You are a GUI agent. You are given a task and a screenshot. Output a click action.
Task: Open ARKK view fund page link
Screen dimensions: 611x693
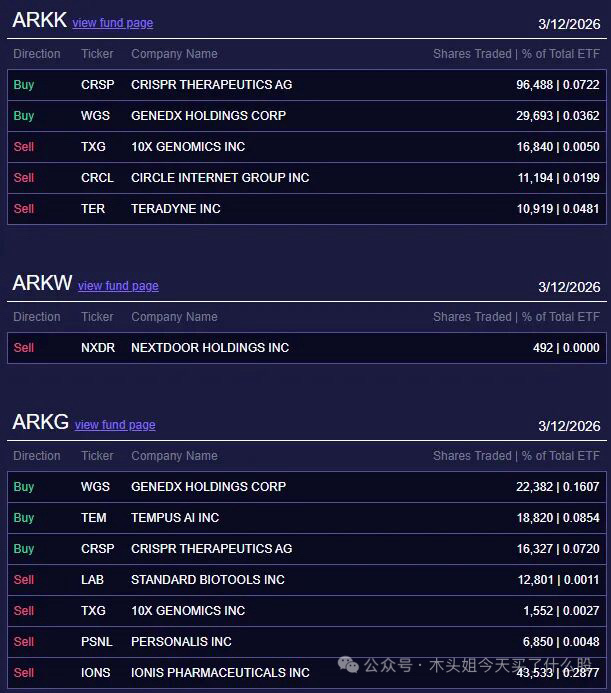pyautogui.click(x=112, y=23)
